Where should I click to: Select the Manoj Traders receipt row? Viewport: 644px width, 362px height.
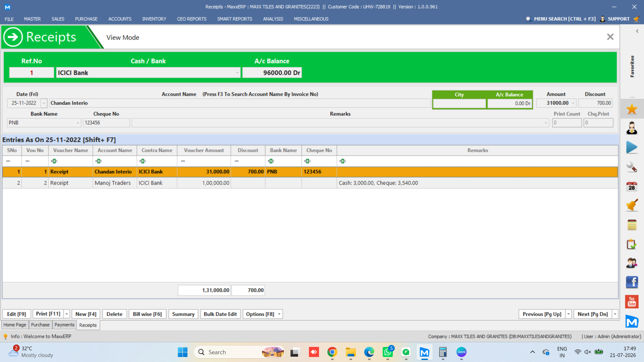(310, 183)
